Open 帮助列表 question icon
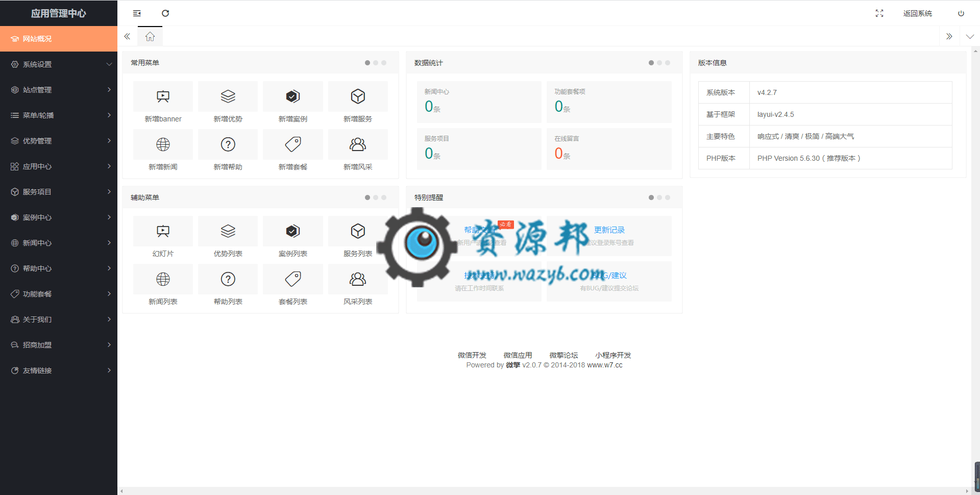980x495 pixels. click(228, 279)
